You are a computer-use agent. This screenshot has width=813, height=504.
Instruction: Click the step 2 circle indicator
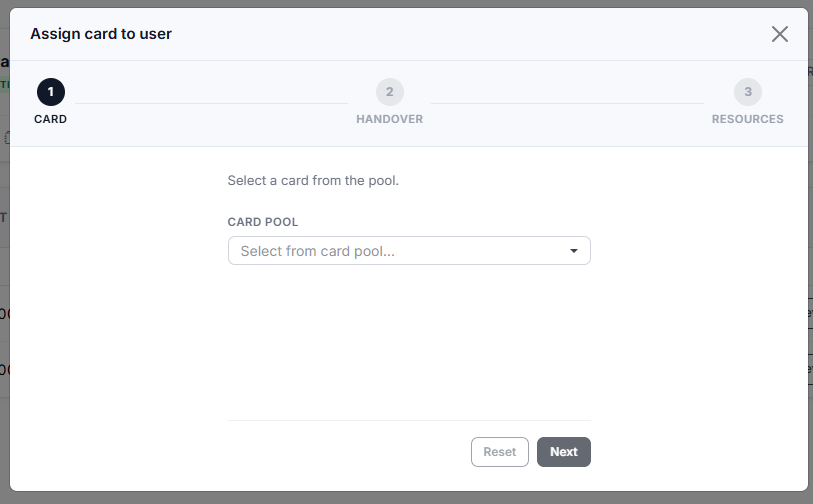pos(390,92)
